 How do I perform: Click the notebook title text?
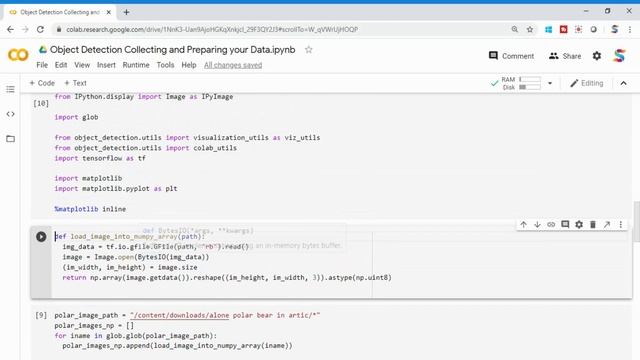[x=173, y=49]
